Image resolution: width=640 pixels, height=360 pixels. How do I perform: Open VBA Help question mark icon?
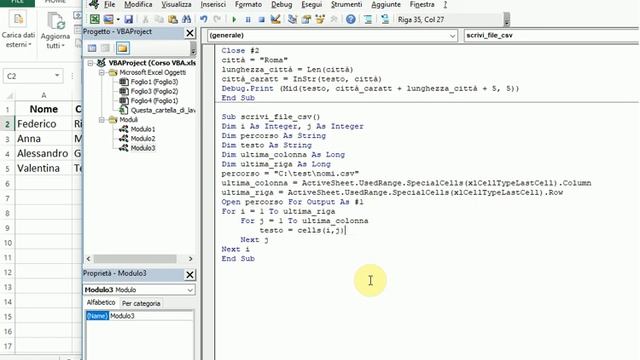click(x=351, y=19)
